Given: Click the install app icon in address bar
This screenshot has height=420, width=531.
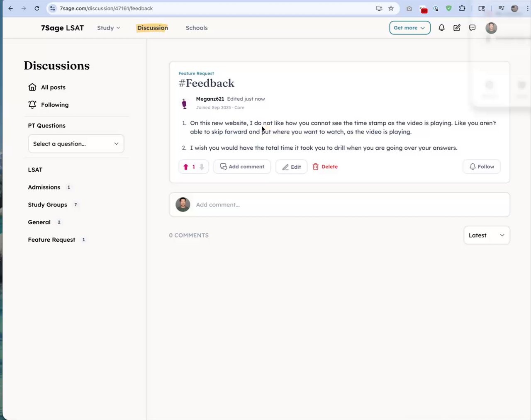Looking at the screenshot, I should point(379,8).
